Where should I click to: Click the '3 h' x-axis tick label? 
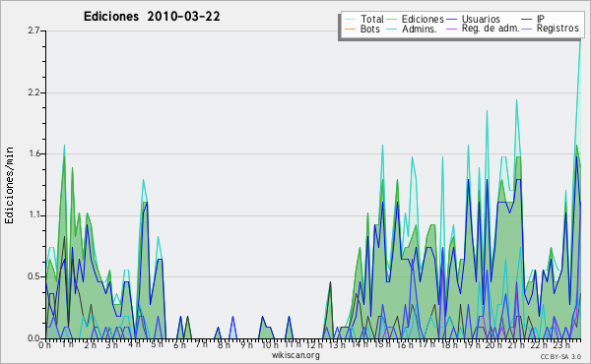click(111, 344)
